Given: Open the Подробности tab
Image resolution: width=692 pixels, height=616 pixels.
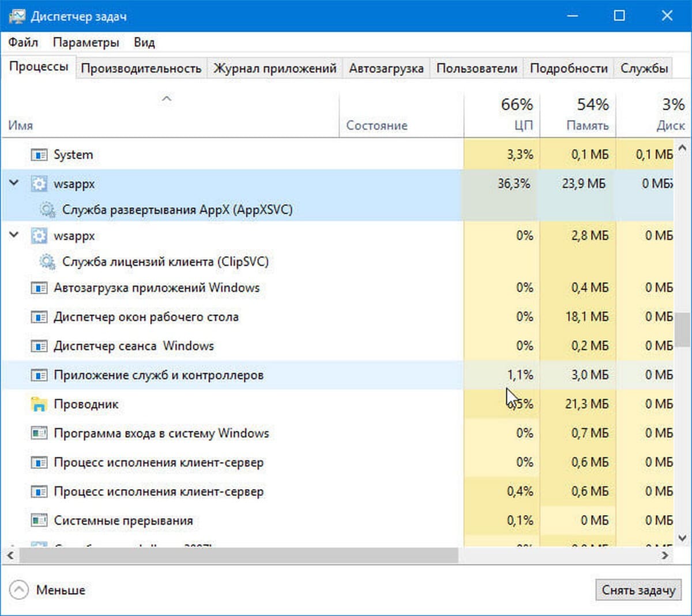Looking at the screenshot, I should [x=569, y=68].
